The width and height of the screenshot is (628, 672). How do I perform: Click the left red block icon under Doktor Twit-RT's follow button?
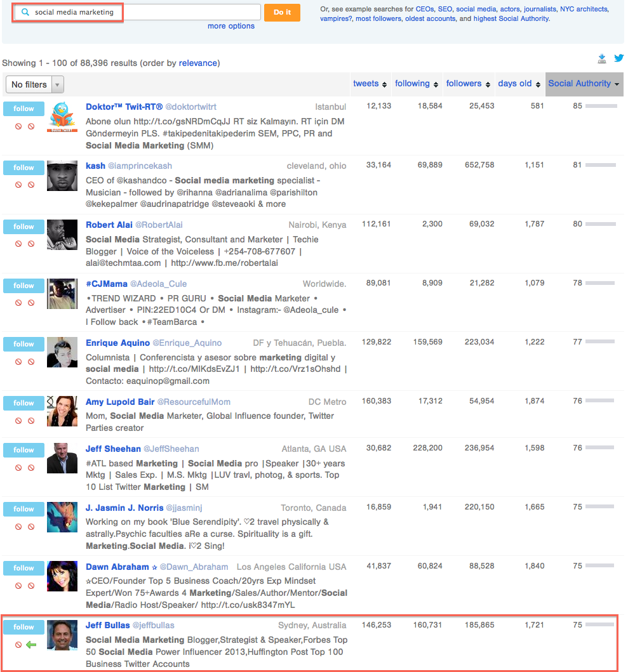coord(18,126)
